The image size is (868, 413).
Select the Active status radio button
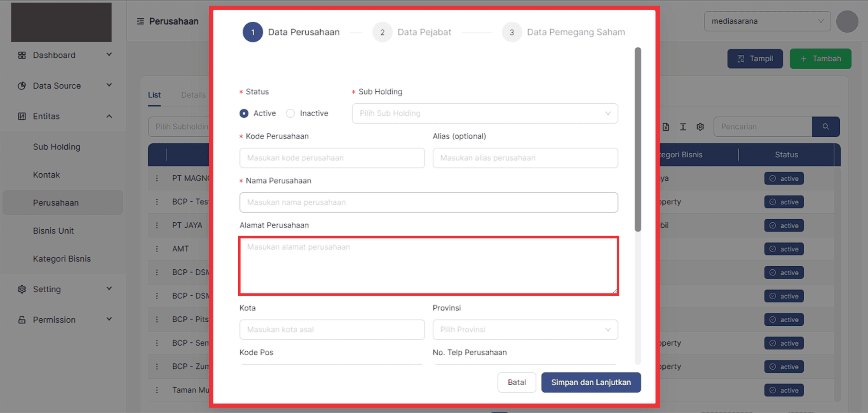click(x=244, y=113)
